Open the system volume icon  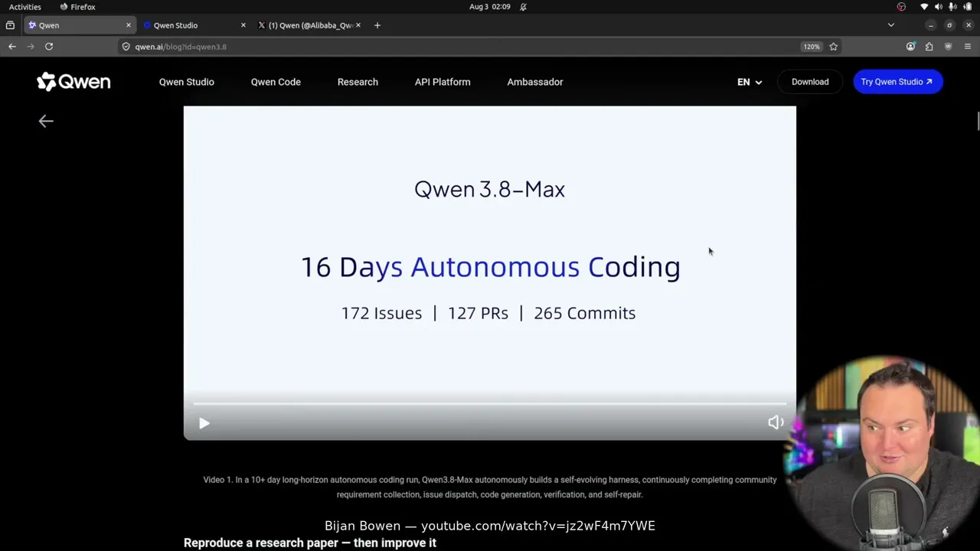pos(939,7)
